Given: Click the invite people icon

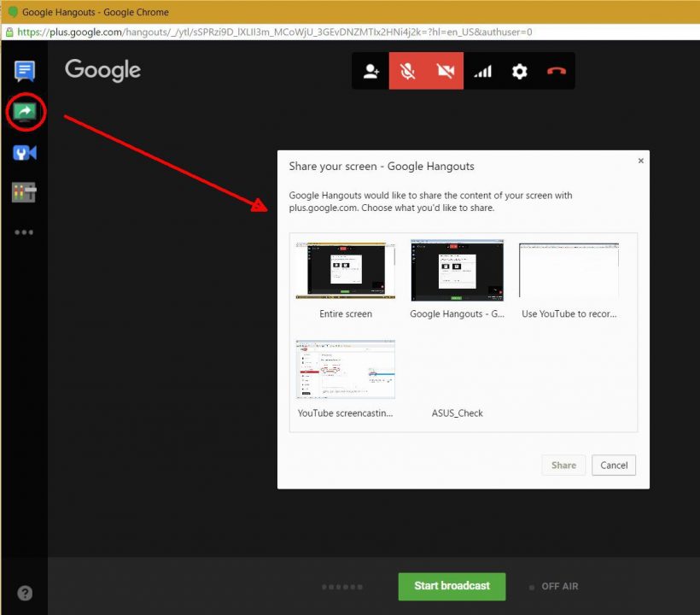Looking at the screenshot, I should coord(371,71).
